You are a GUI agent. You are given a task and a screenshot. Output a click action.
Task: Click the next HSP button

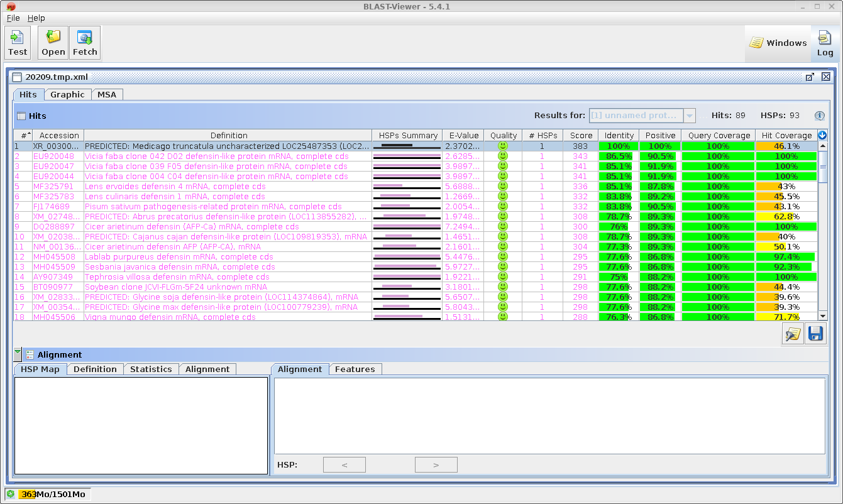(x=436, y=465)
